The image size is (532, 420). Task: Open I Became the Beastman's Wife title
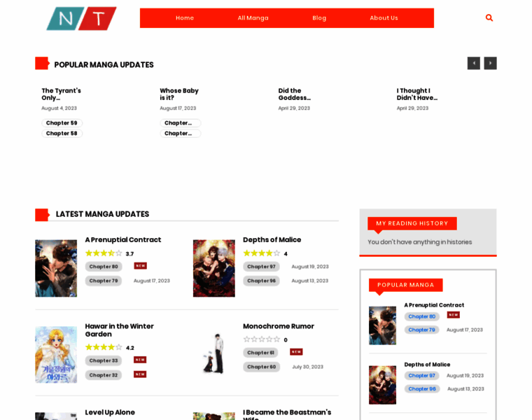tap(287, 414)
